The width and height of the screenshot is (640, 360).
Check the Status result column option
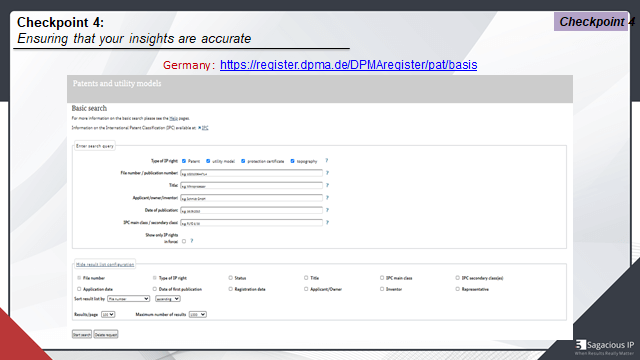(231, 278)
